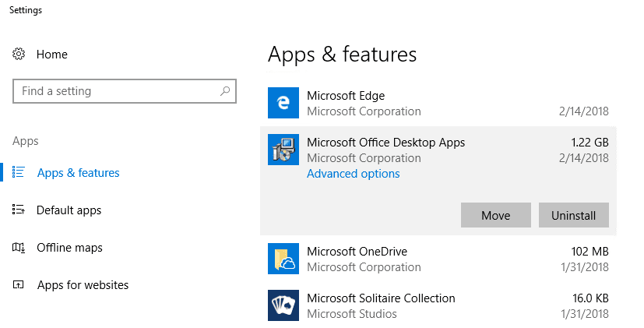
Task: Click the Apps for websites icon
Action: pyautogui.click(x=19, y=284)
